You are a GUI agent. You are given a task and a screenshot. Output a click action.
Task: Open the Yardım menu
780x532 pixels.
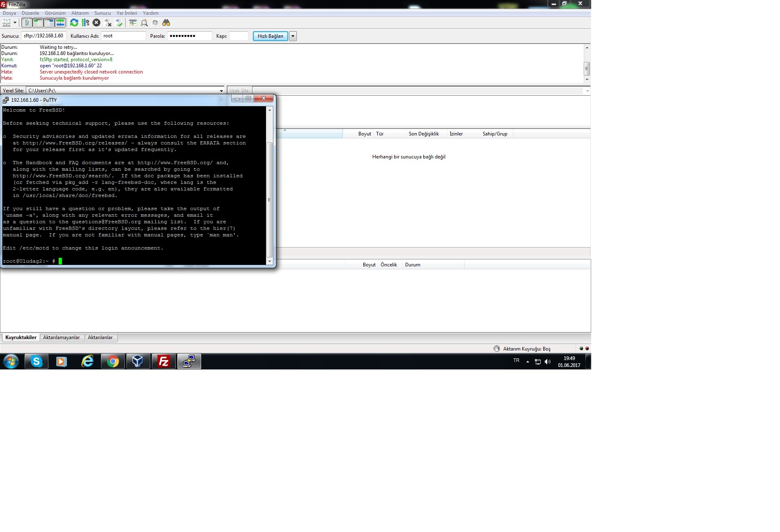tap(151, 13)
